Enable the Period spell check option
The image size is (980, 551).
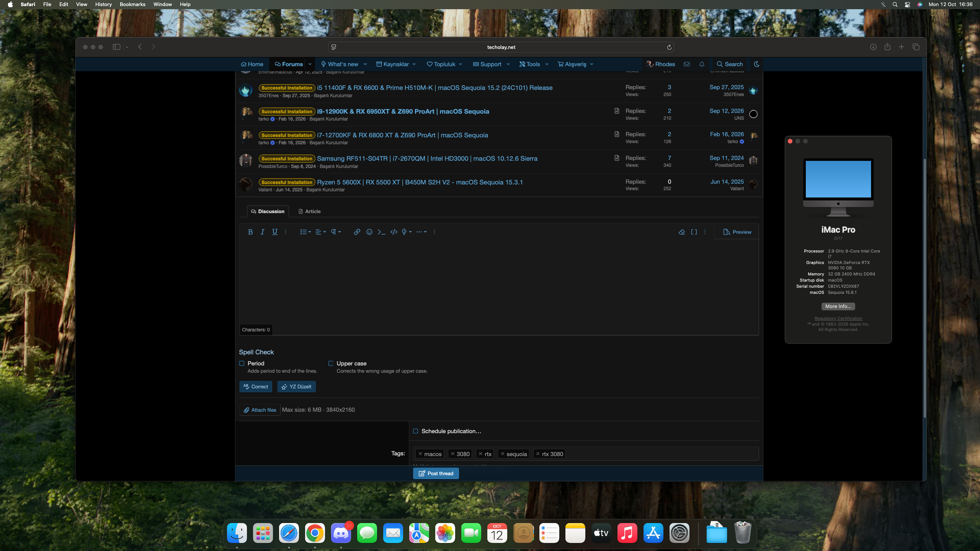coord(242,364)
